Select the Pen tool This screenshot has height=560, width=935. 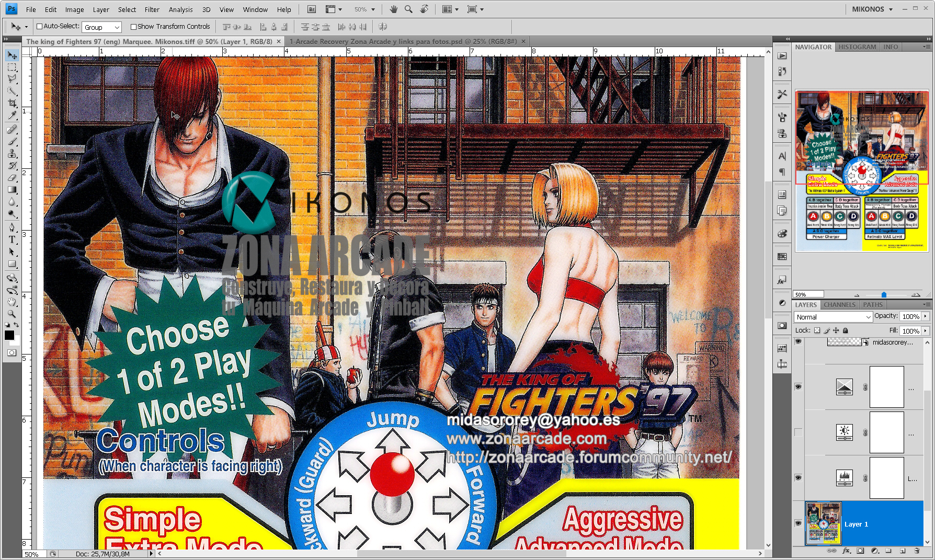(12, 227)
